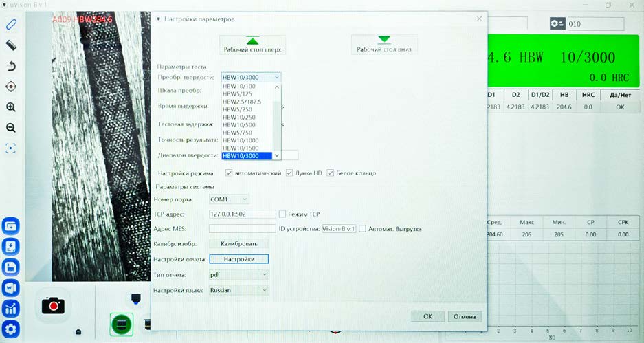The width and height of the screenshot is (644, 343).
Task: Click the red A009 HBW204.6 image label
Action: [82, 19]
